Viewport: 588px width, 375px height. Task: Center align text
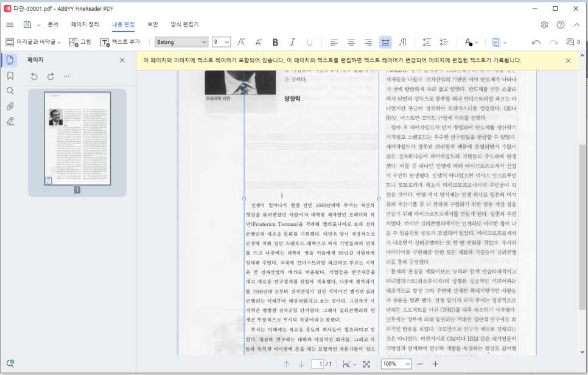tap(351, 43)
